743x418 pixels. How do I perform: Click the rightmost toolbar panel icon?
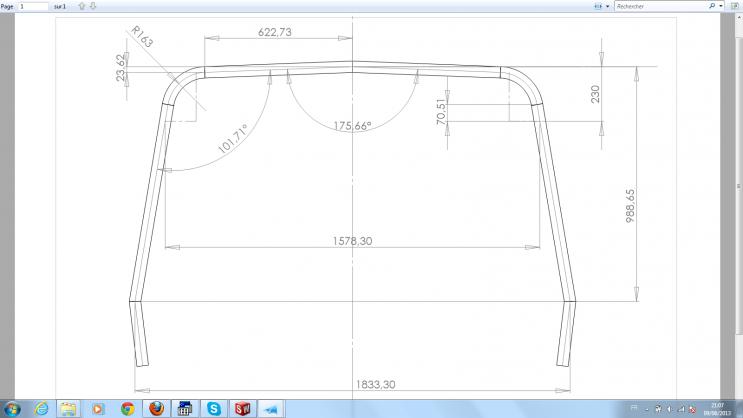pyautogui.click(x=735, y=6)
